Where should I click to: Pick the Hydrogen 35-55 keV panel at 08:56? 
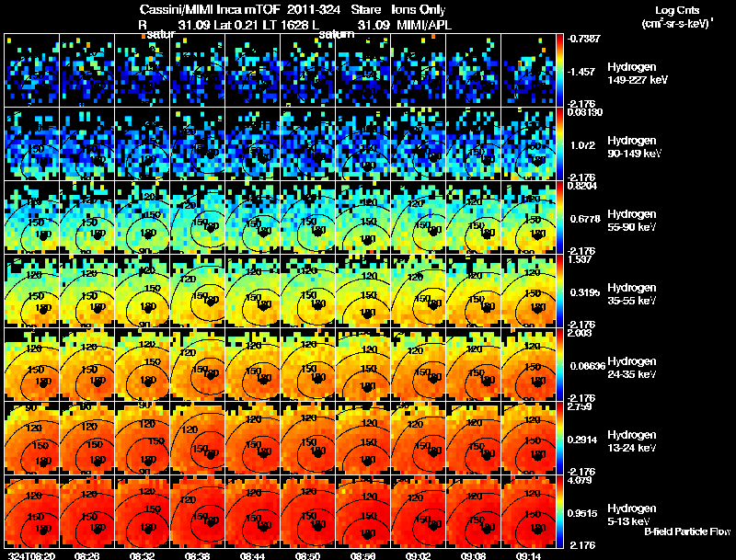362,291
